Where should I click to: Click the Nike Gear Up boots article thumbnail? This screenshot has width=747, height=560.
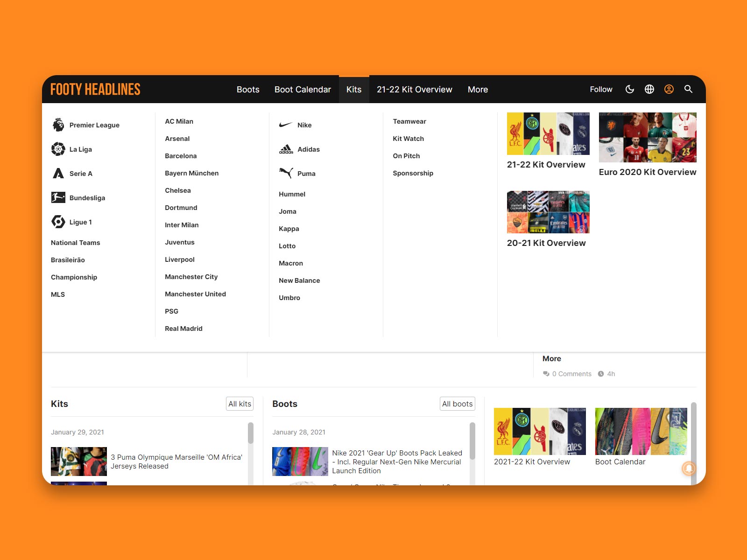300,462
